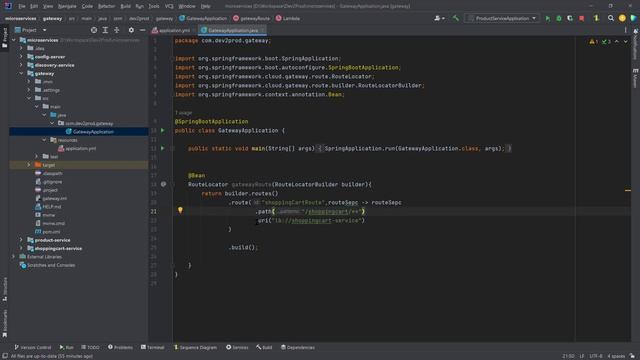Click the run gutter icon beside GatewayApplication class
This screenshot has height=360, width=640.
click(x=162, y=130)
